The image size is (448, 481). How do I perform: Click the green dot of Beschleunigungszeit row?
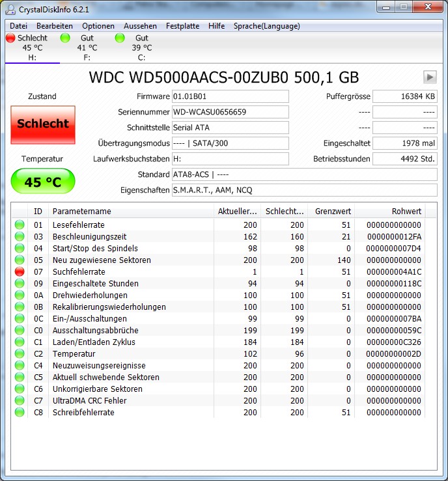pyautogui.click(x=20, y=236)
